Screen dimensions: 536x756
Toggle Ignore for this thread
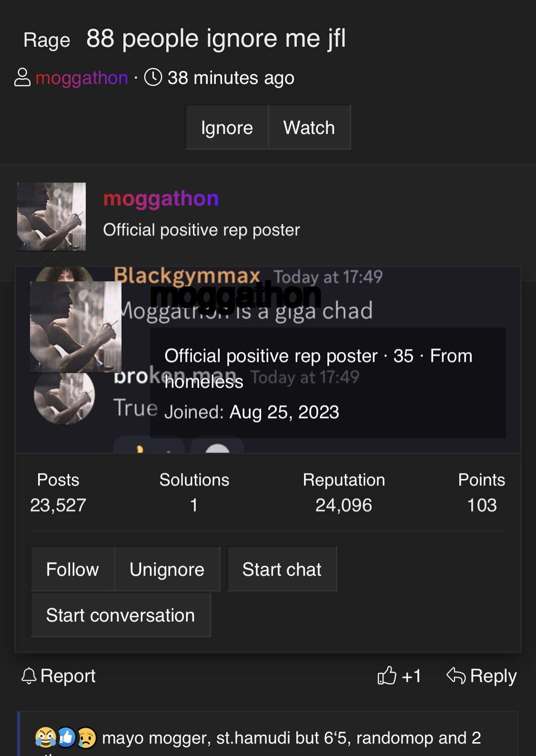pyautogui.click(x=227, y=127)
